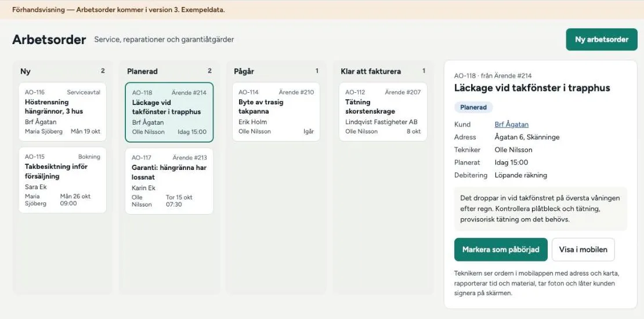Viewport: 644px width, 319px height.
Task: Click the detail panel title Läckage vid takfönster i trapphus
Action: click(532, 88)
